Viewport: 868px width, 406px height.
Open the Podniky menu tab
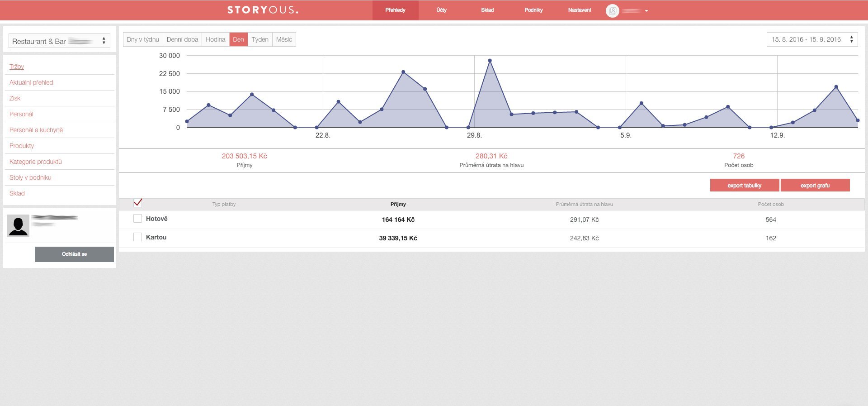coord(533,10)
